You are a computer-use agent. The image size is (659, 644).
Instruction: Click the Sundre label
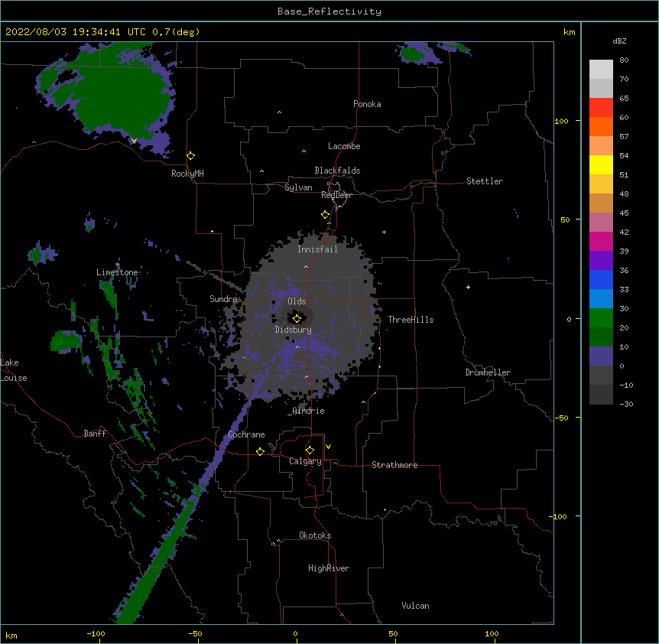223,299
